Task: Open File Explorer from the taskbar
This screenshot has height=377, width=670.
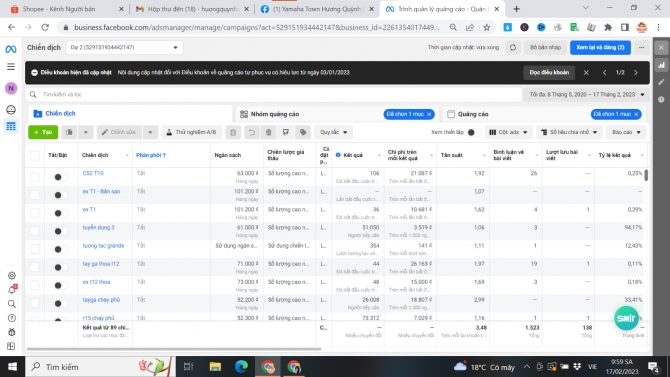Action: coord(215,367)
